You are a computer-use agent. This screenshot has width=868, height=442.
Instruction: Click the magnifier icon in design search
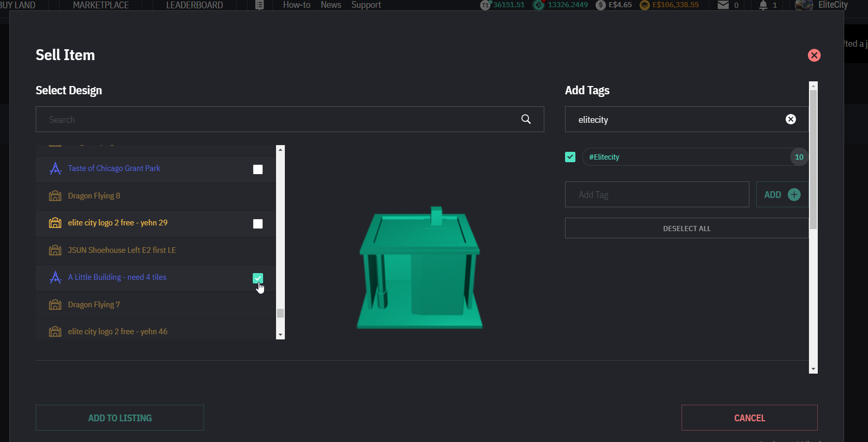click(x=526, y=119)
